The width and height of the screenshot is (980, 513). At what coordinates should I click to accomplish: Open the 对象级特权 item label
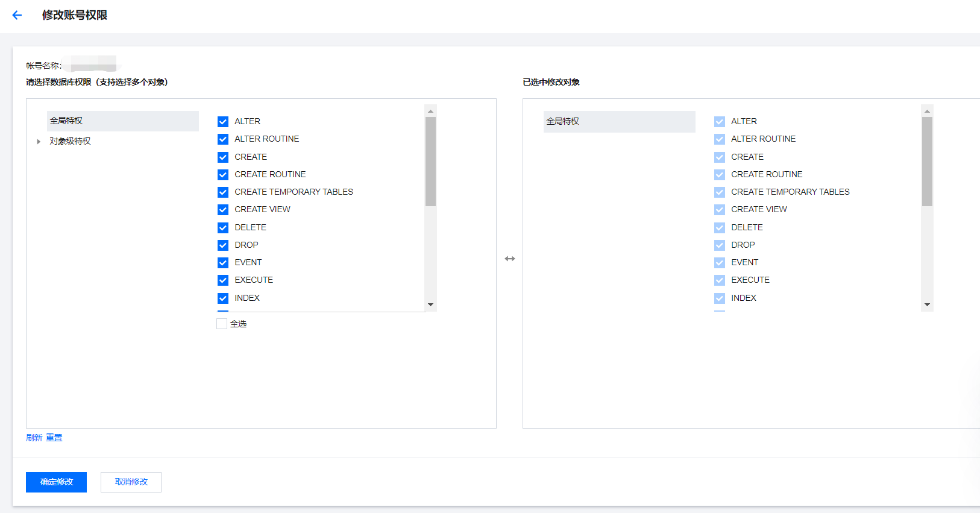[70, 142]
